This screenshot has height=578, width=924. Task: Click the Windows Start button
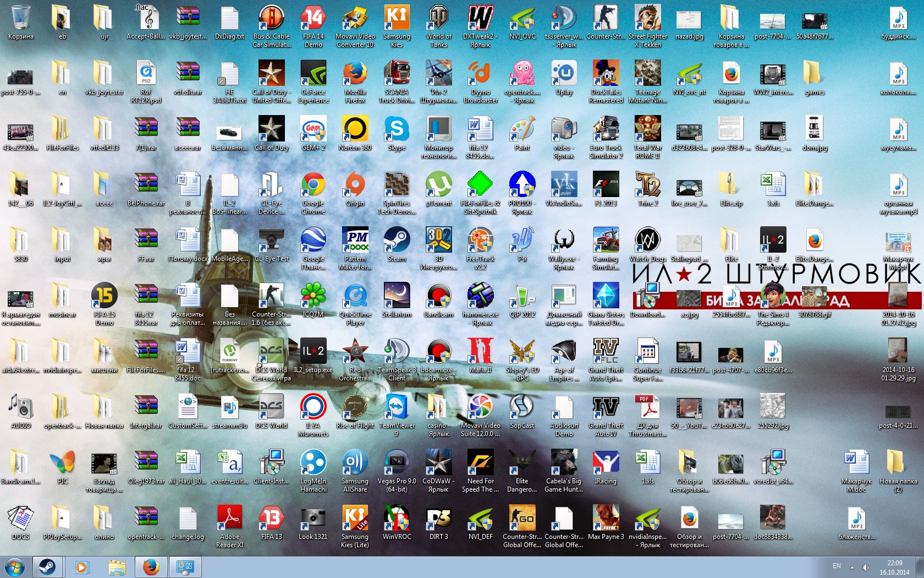click(14, 567)
